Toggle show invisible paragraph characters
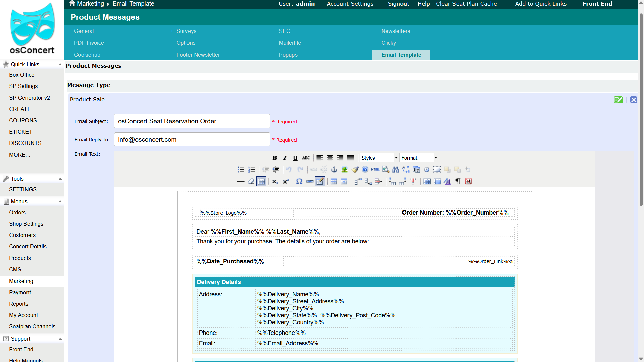Screen dimensions: 644x362 point(458,181)
